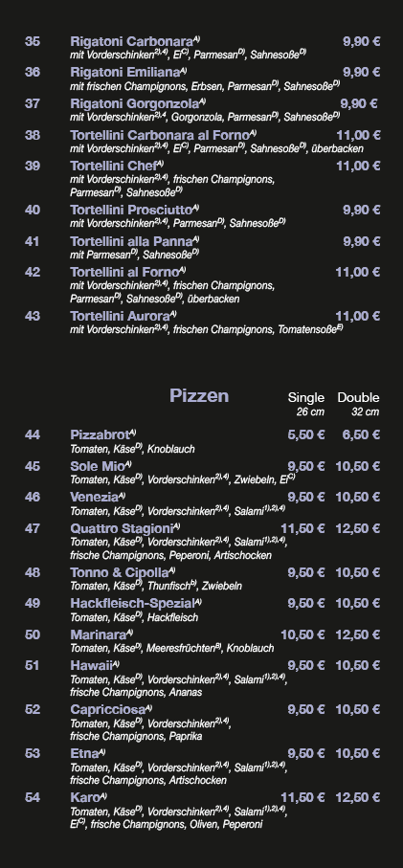The width and height of the screenshot is (403, 868).
Task: Pick the Pizzabrot double price 6,50 €
Action: [361, 434]
